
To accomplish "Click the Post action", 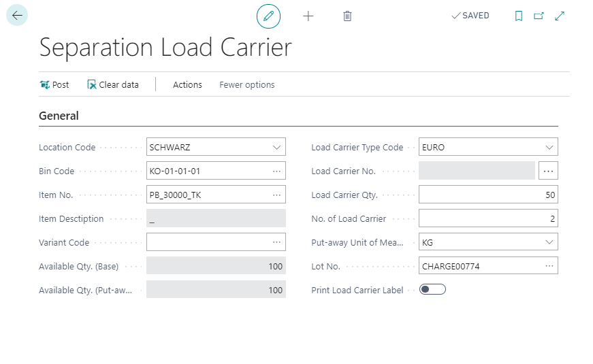I will [x=54, y=84].
